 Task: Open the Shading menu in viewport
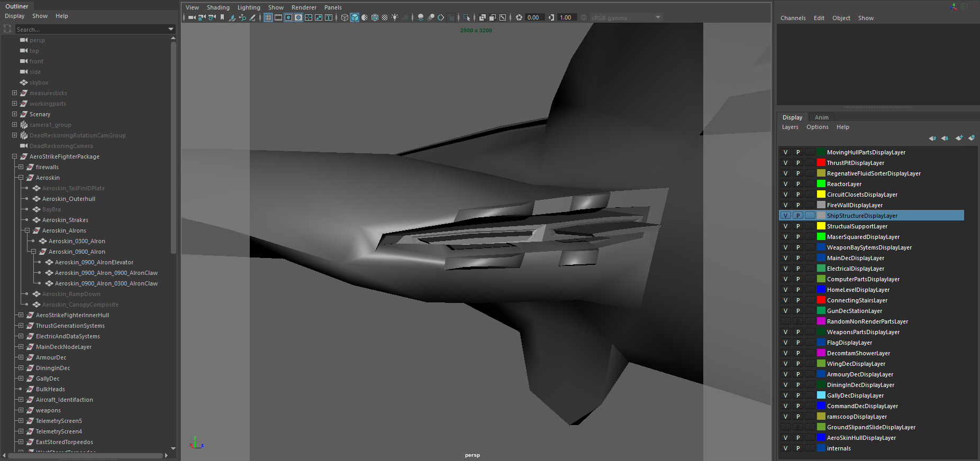(x=218, y=7)
